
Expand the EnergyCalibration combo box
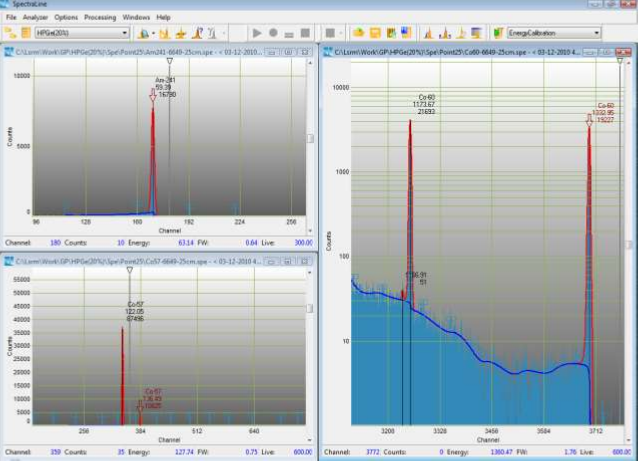coord(596,33)
